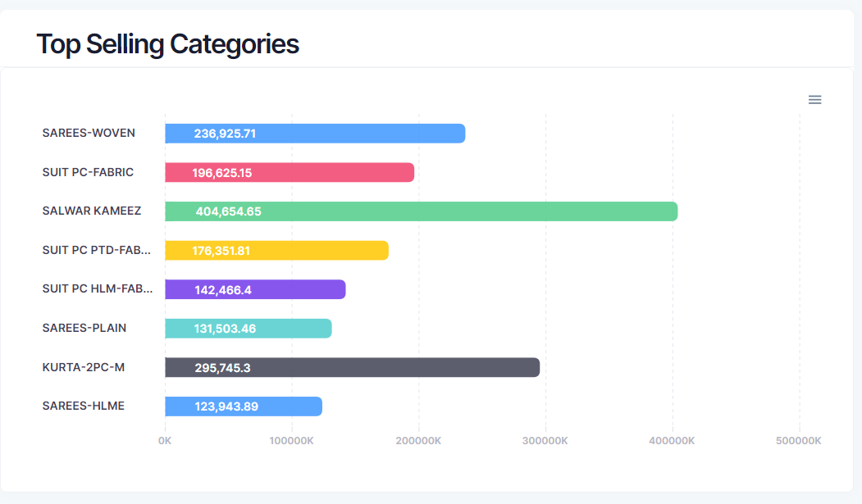The image size is (862, 504).
Task: Select the blue SAREES-HLME bar
Action: tap(244, 406)
